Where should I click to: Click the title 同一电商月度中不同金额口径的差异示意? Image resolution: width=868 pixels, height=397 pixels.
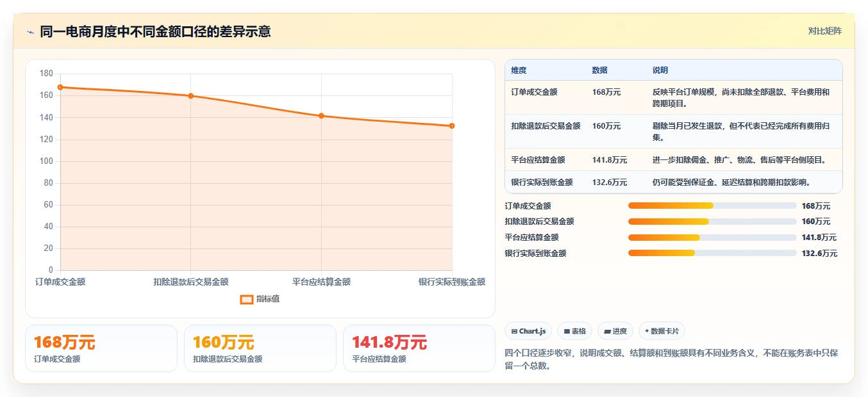pos(155,31)
